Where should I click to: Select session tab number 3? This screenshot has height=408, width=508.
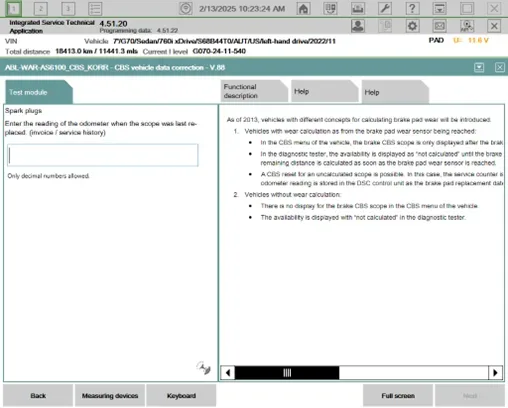point(68,8)
